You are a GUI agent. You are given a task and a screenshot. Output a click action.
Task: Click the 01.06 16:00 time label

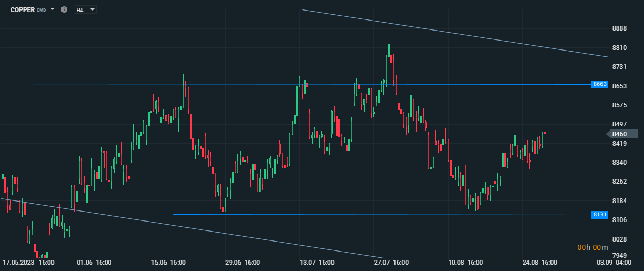[x=94, y=262]
